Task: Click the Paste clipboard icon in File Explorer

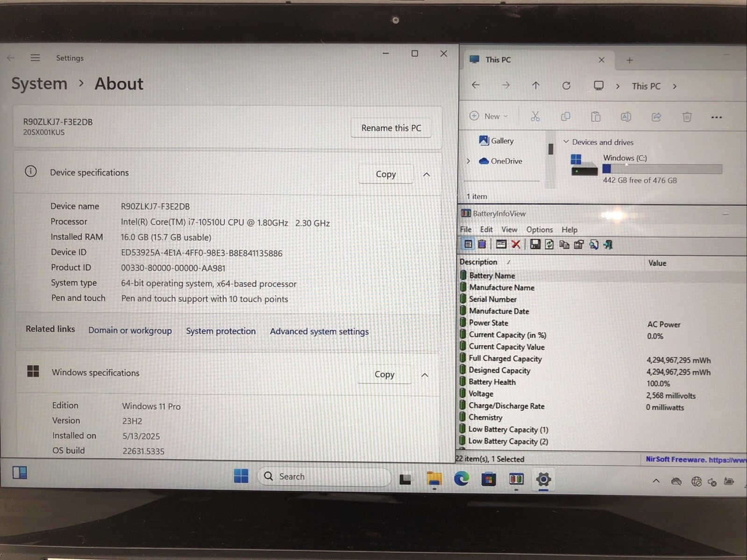Action: coord(596,116)
